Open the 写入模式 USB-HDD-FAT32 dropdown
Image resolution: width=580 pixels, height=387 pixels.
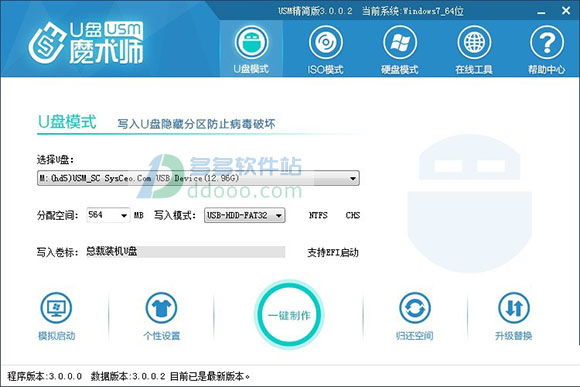pos(245,215)
